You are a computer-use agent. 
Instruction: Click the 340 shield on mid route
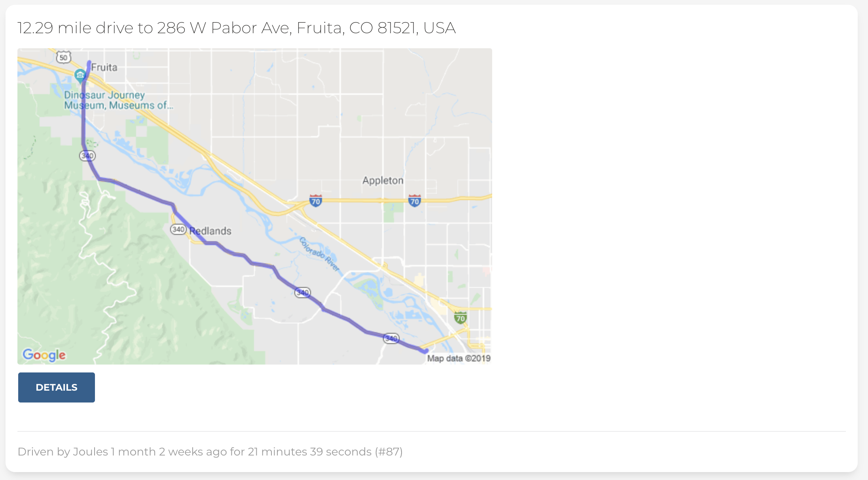(x=303, y=293)
